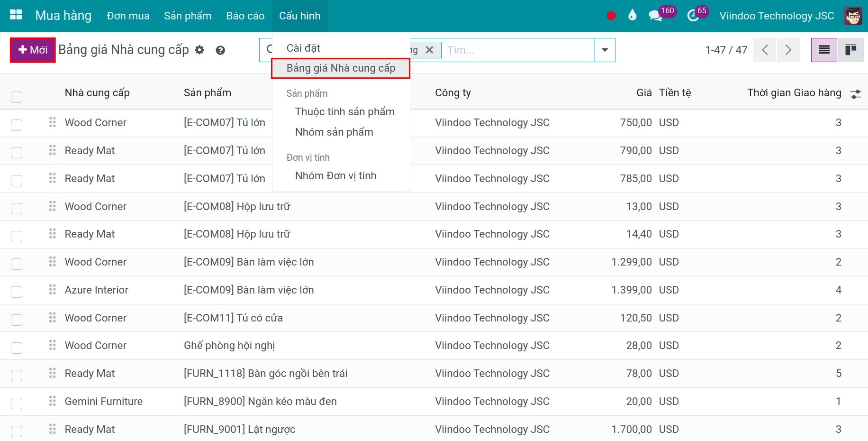The image size is (868, 441).
Task: Click drag handle of Ready Mat 14,40 row
Action: [x=53, y=234]
